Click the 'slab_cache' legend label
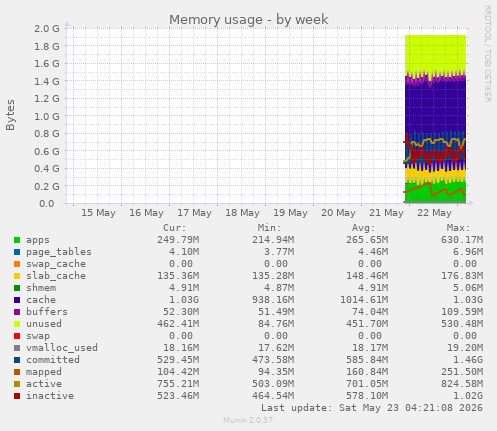This screenshot has width=497, height=431. click(x=56, y=276)
